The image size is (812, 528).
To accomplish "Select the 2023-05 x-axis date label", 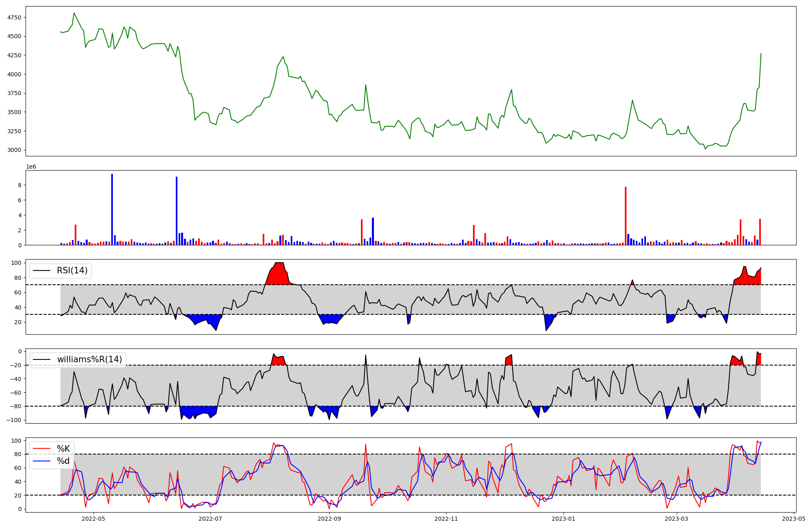I will point(793,519).
